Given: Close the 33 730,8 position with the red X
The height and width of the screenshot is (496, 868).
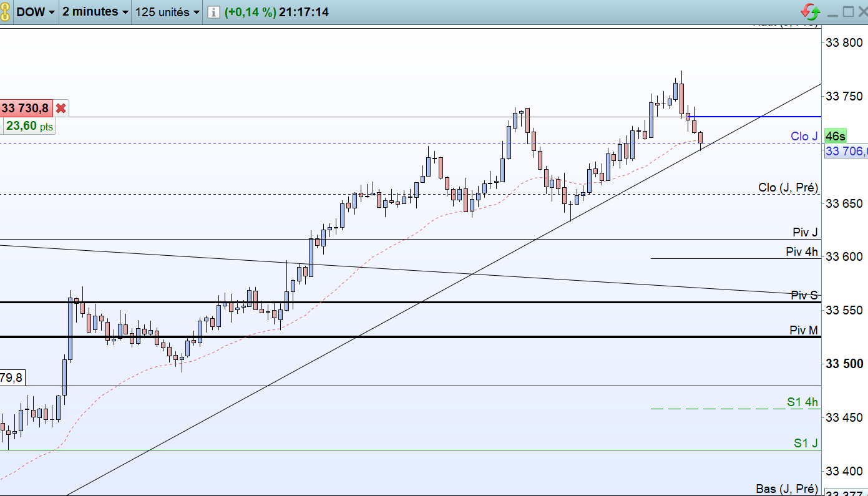Looking at the screenshot, I should 61,108.
